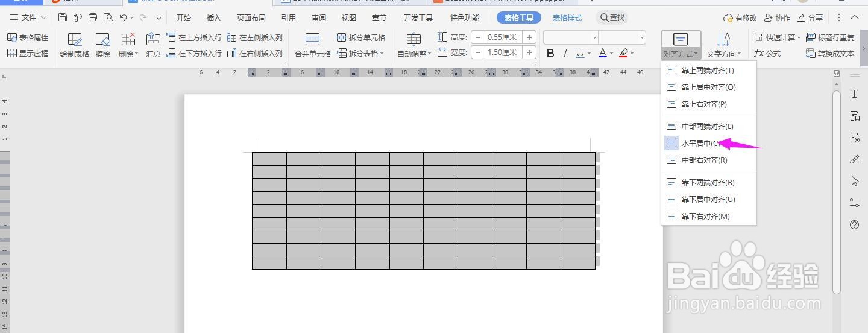Viewport: 868px width, 333px height.
Task: Select Middle Justify alignment (中部两端对齐)
Action: [708, 126]
